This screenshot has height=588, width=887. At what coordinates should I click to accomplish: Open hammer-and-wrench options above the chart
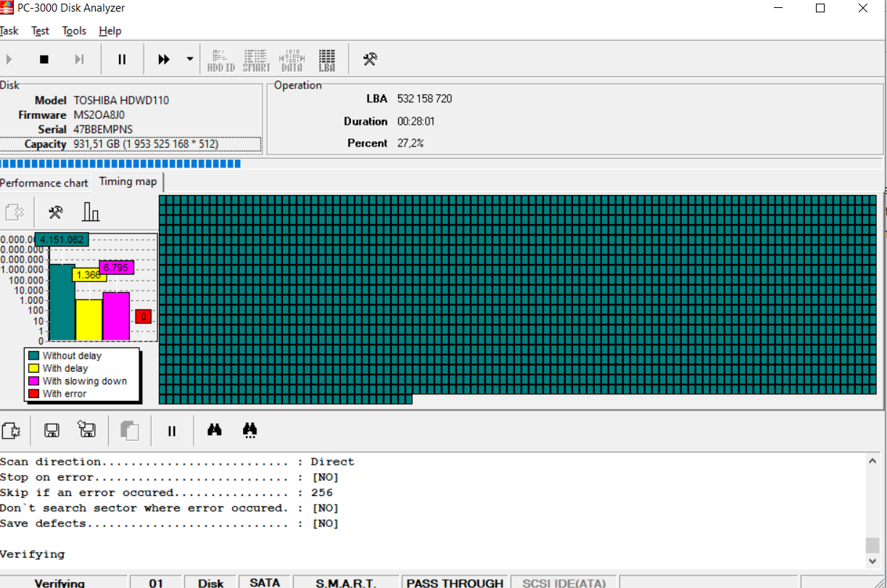click(x=55, y=212)
